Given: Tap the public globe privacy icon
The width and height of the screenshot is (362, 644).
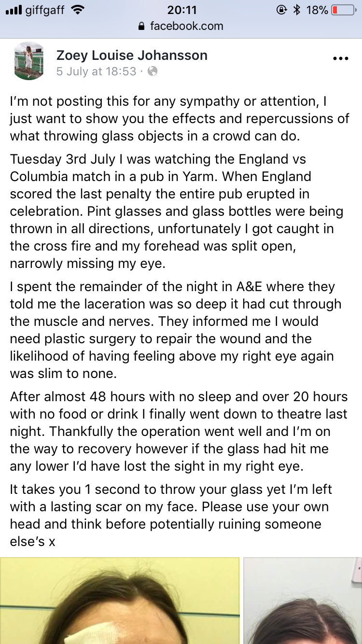Looking at the screenshot, I should point(153,72).
